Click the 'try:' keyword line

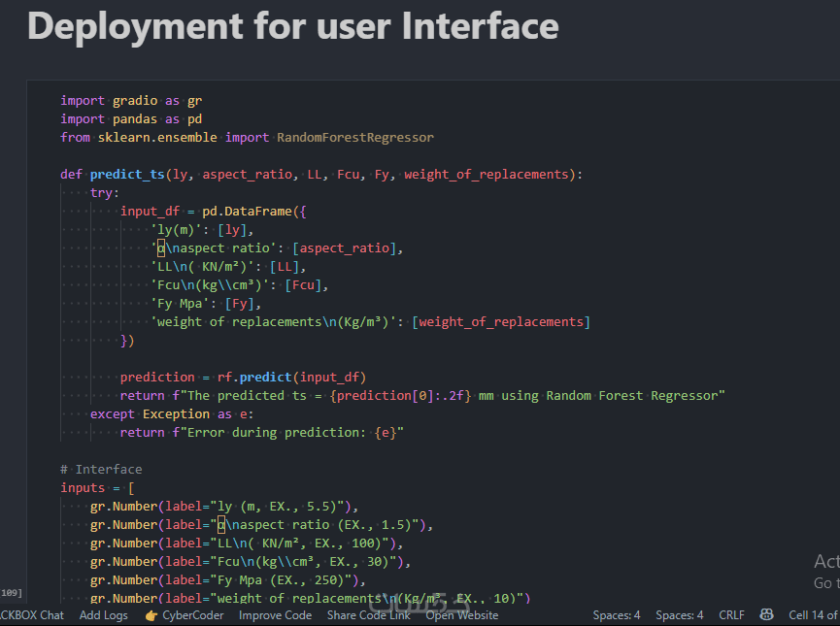pos(105,193)
